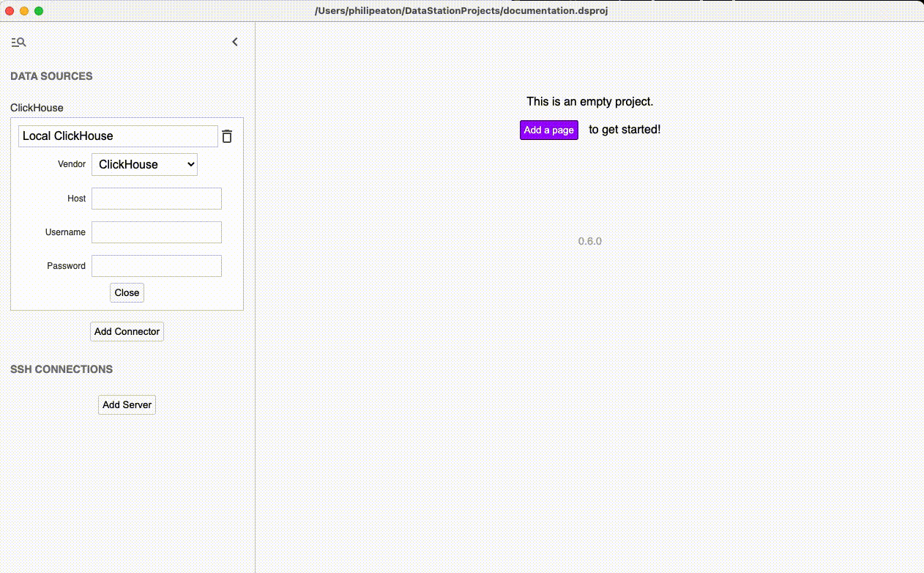This screenshot has height=573, width=924.
Task: Click the Vendor label
Action: click(72, 164)
